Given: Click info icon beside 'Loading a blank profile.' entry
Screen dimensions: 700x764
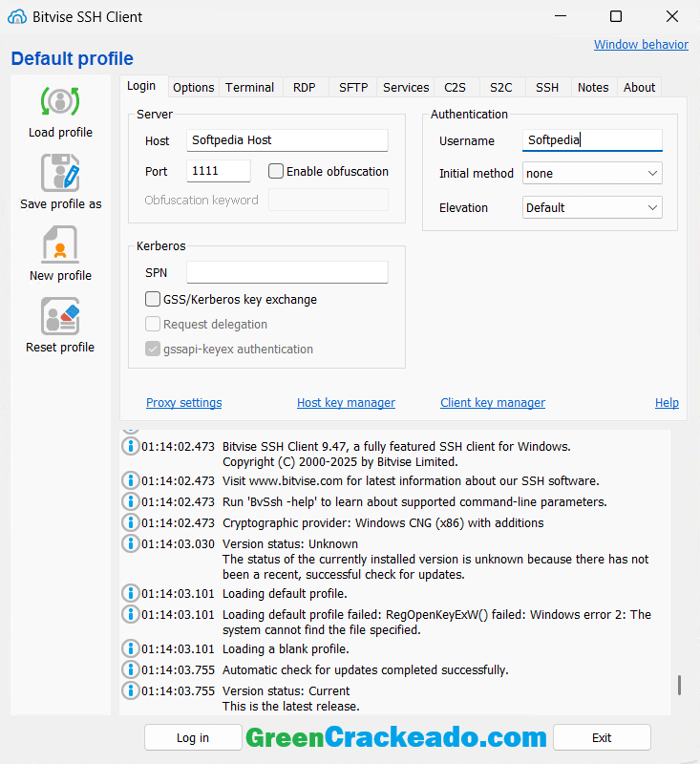Looking at the screenshot, I should tap(130, 648).
